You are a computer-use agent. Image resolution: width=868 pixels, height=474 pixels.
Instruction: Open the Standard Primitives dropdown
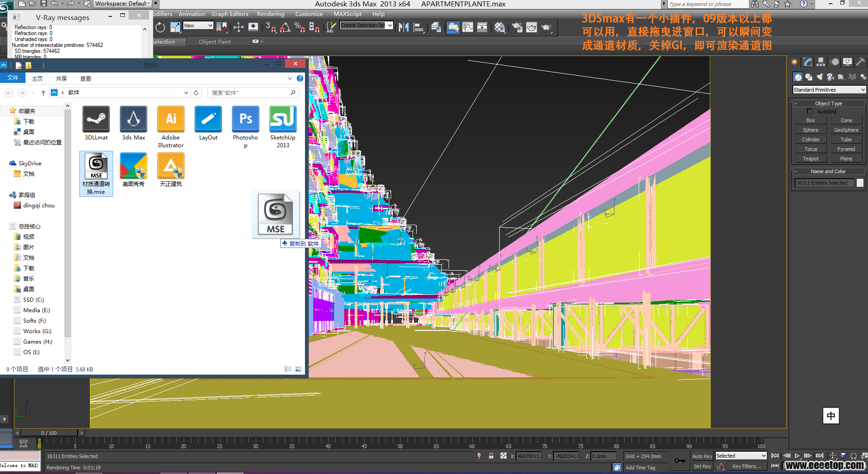click(x=829, y=90)
